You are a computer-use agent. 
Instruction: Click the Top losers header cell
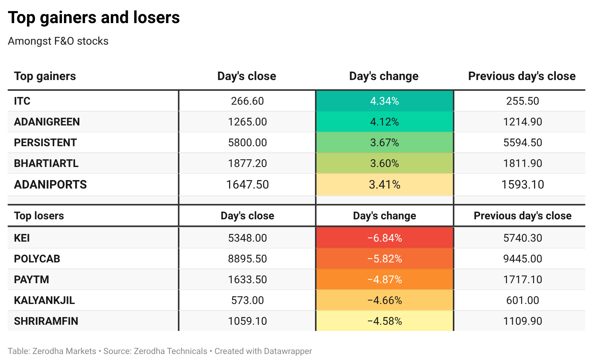(x=93, y=216)
